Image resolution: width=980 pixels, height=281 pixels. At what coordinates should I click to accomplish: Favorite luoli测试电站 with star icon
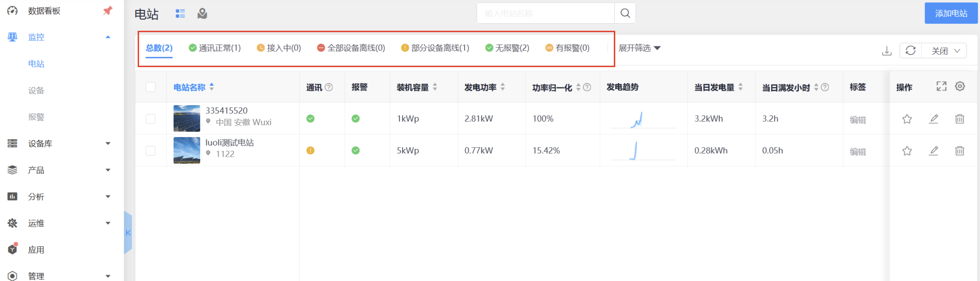point(907,151)
